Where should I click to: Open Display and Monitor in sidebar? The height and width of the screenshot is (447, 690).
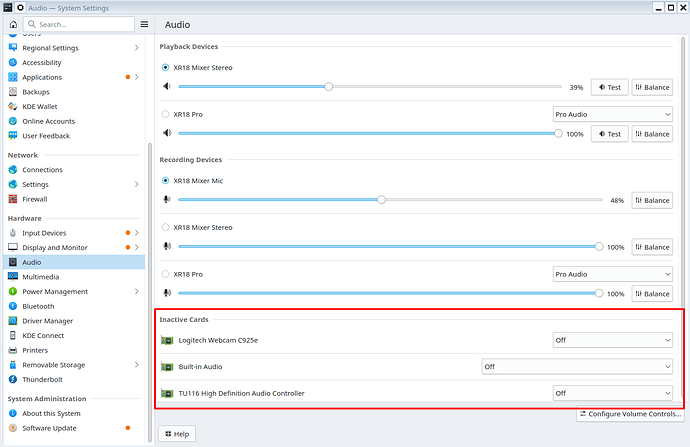tap(74, 247)
